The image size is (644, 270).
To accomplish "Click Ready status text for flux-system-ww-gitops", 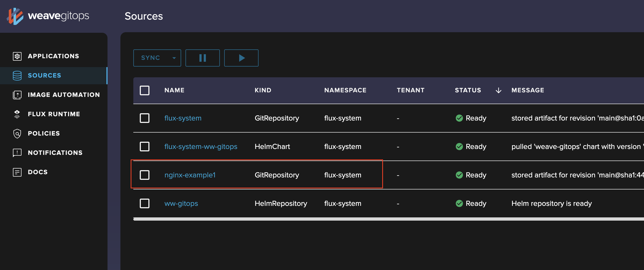I will pyautogui.click(x=476, y=147).
